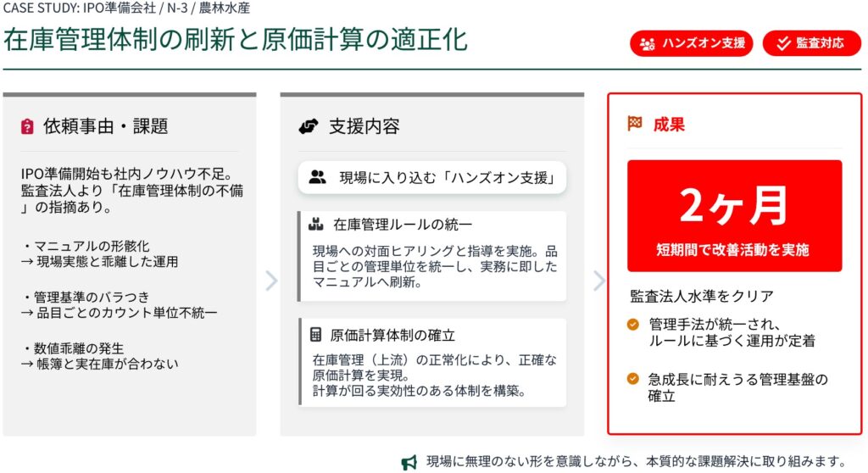Viewport: 868px width, 473px height.
Task: Click the checkmark icon inside the 監査対応 tag
Action: (782, 43)
